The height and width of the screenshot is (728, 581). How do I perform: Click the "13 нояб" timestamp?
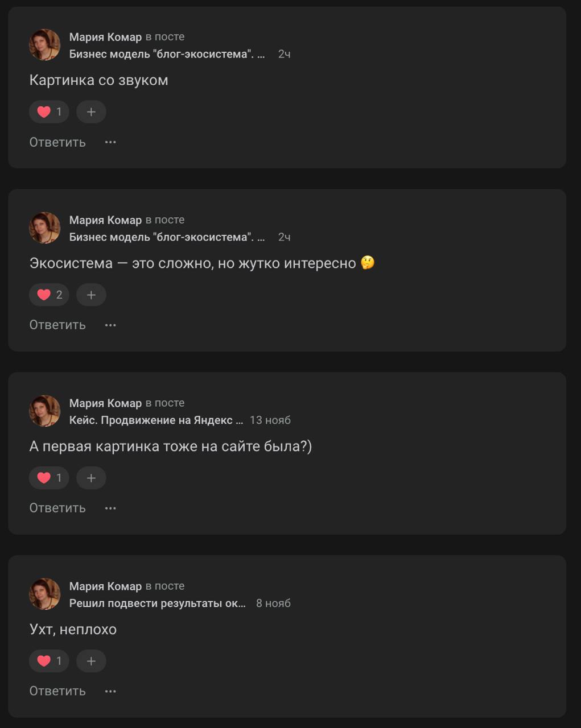[x=270, y=420]
